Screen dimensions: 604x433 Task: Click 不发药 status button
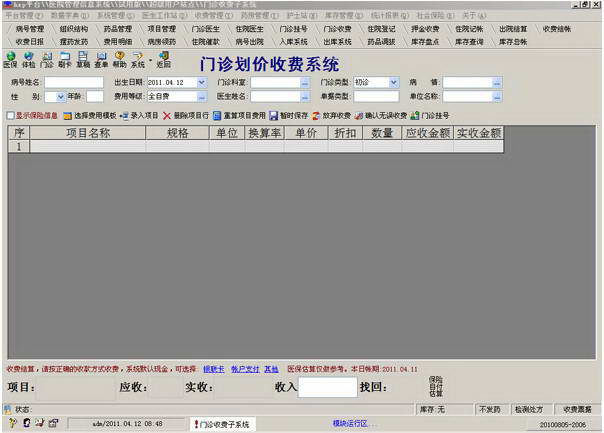coord(490,410)
